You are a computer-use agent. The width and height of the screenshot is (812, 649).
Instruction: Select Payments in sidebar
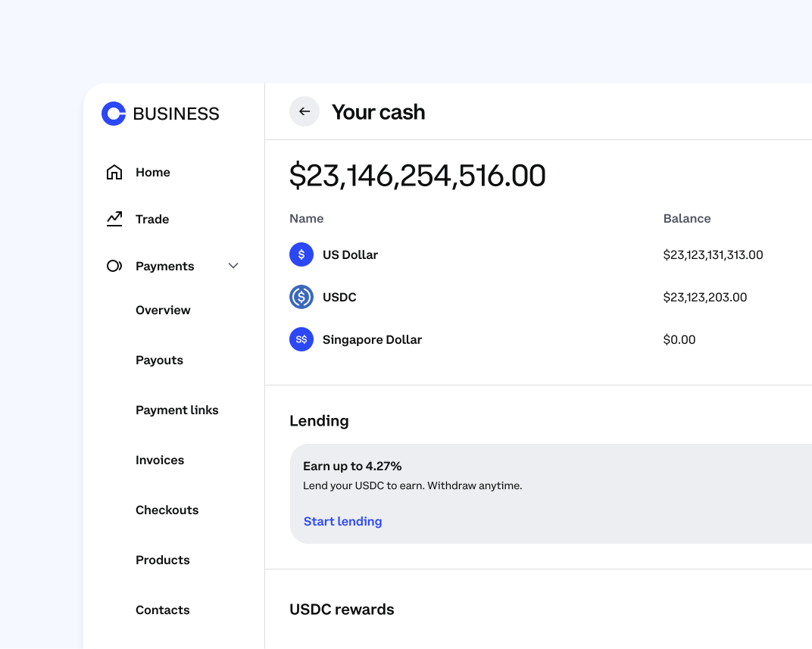pyautogui.click(x=164, y=266)
